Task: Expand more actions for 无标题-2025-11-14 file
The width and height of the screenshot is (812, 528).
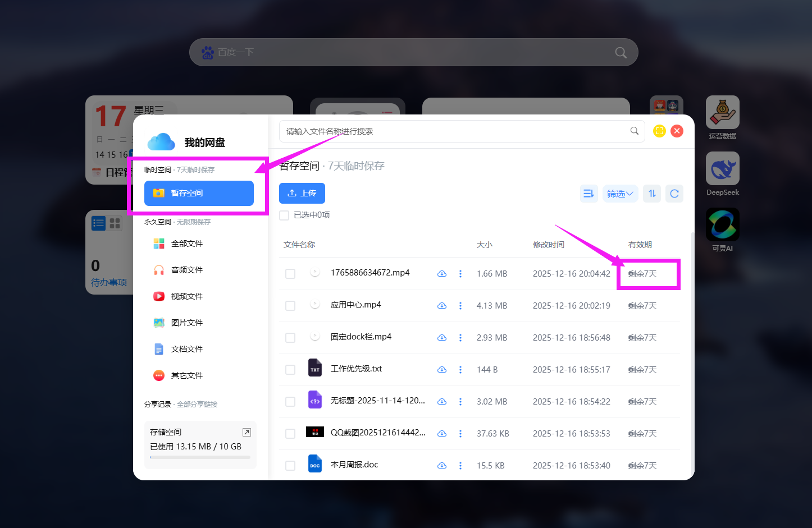Action: (x=460, y=402)
